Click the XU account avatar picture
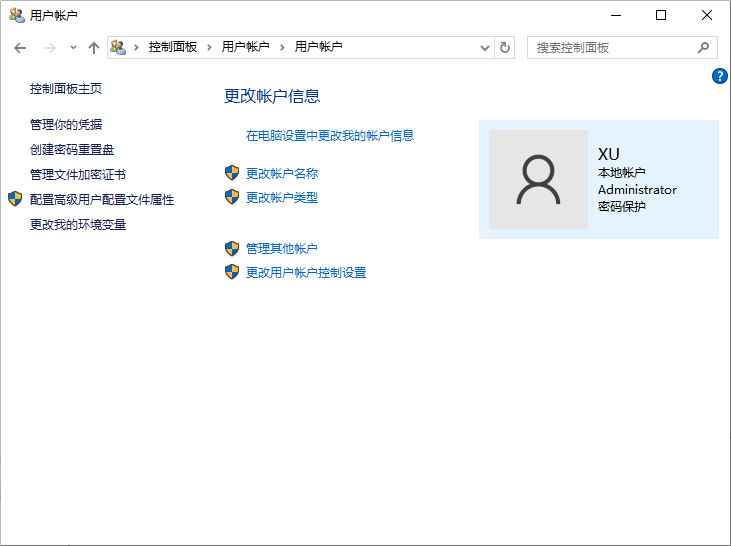The width and height of the screenshot is (731, 546). (x=538, y=180)
